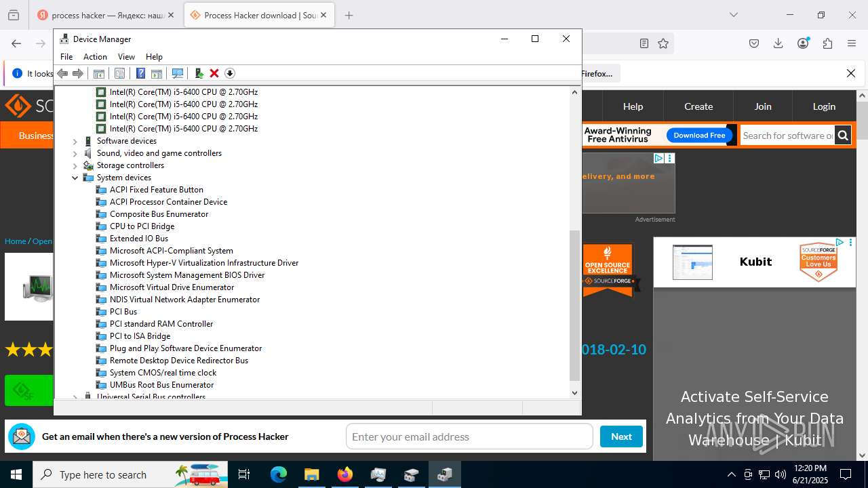Open Windows Start menu
This screenshot has height=488, width=868.
coord(16,474)
